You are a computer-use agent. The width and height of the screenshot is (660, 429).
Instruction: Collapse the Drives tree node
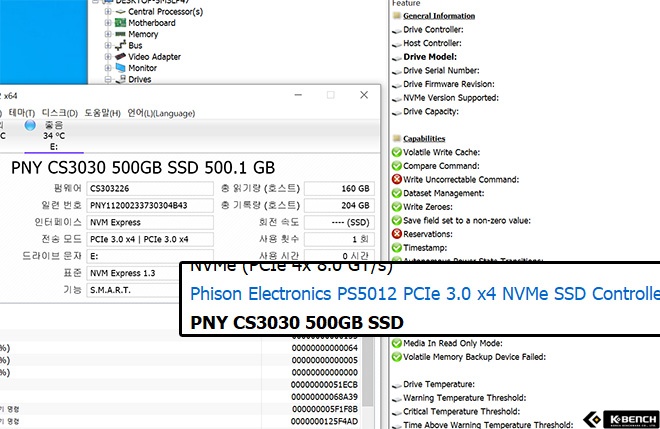tap(108, 79)
